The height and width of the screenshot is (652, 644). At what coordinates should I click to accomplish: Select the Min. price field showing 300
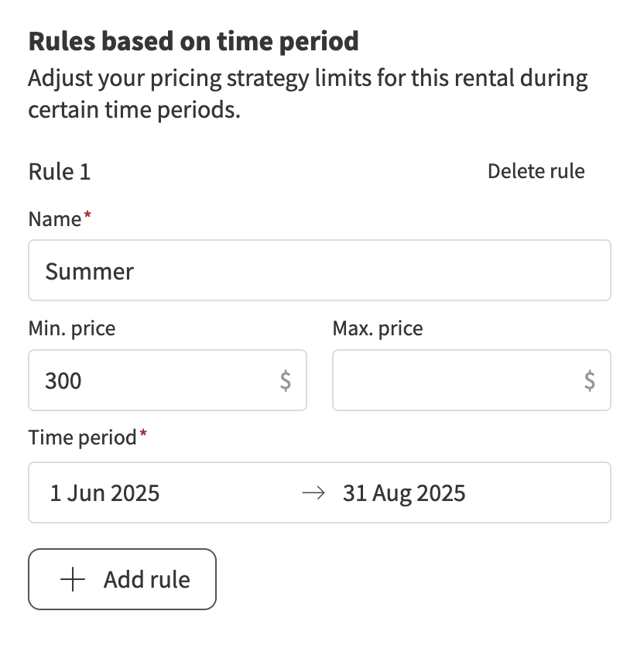[x=155, y=380]
